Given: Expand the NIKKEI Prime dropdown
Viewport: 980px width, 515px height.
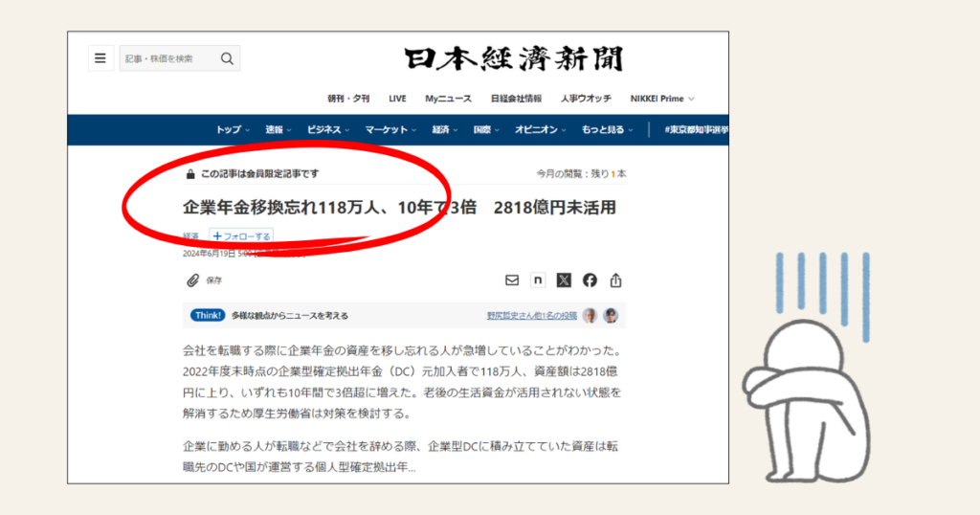Looking at the screenshot, I should 662,99.
